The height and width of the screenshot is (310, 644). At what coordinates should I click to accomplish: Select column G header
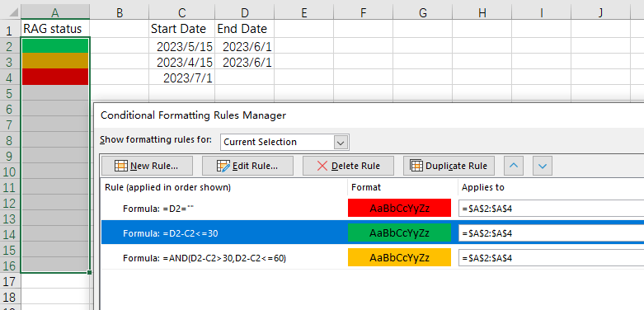coord(423,12)
